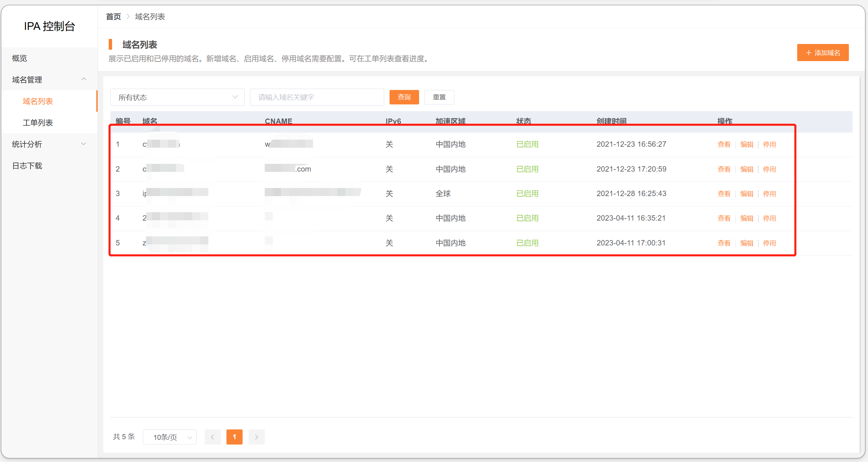This screenshot has height=462, width=868.
Task: Click 查看 for domain row 1
Action: tap(724, 144)
